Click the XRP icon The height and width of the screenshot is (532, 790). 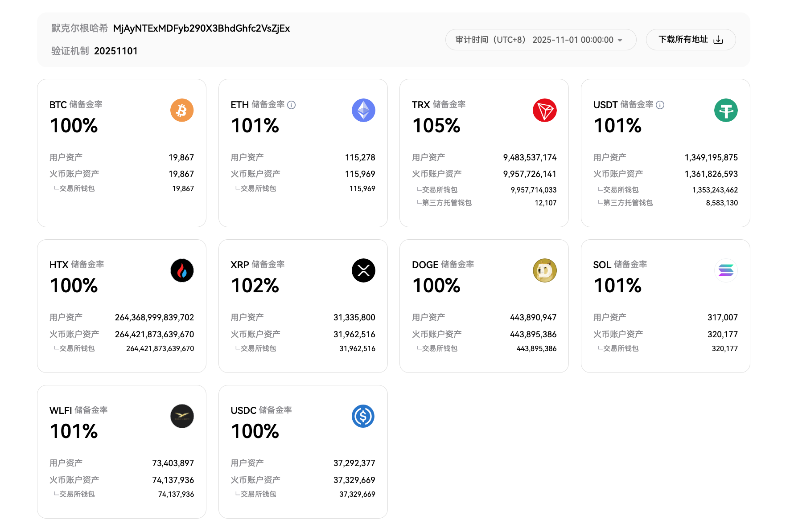pyautogui.click(x=363, y=270)
